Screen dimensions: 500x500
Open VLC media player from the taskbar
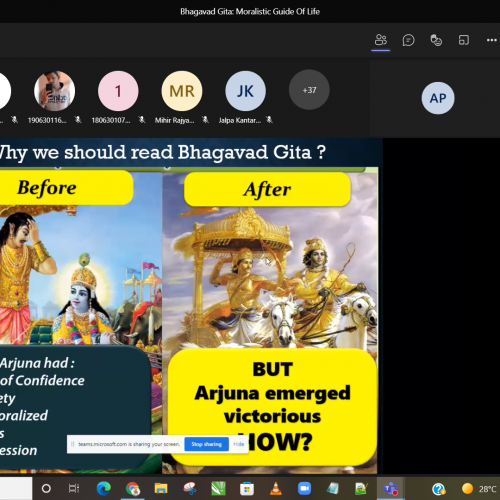(x=276, y=489)
